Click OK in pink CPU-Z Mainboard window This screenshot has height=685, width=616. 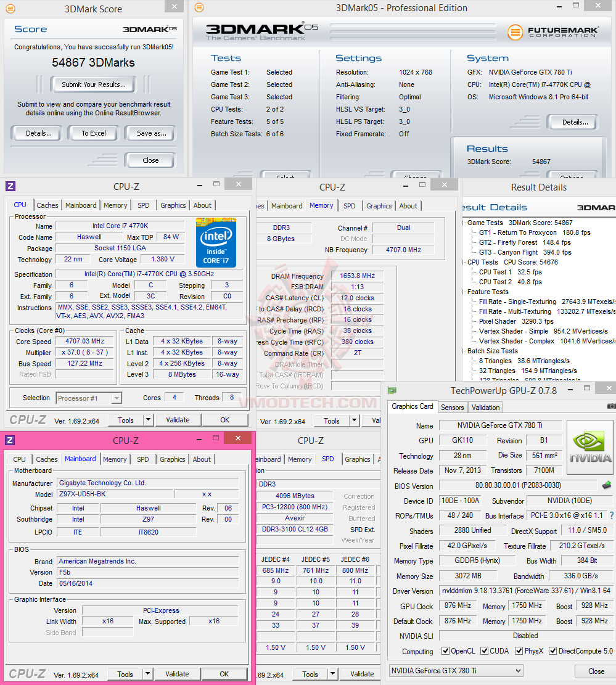[x=224, y=674]
